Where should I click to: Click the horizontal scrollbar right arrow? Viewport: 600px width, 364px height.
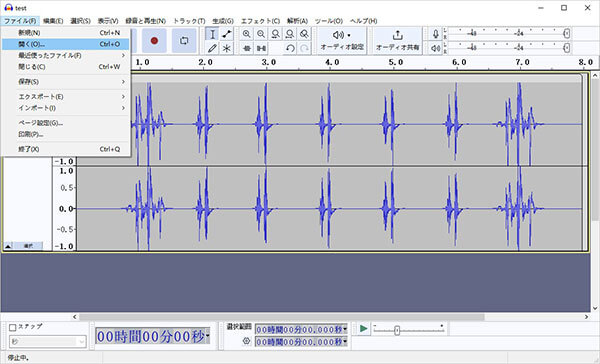[x=586, y=317]
